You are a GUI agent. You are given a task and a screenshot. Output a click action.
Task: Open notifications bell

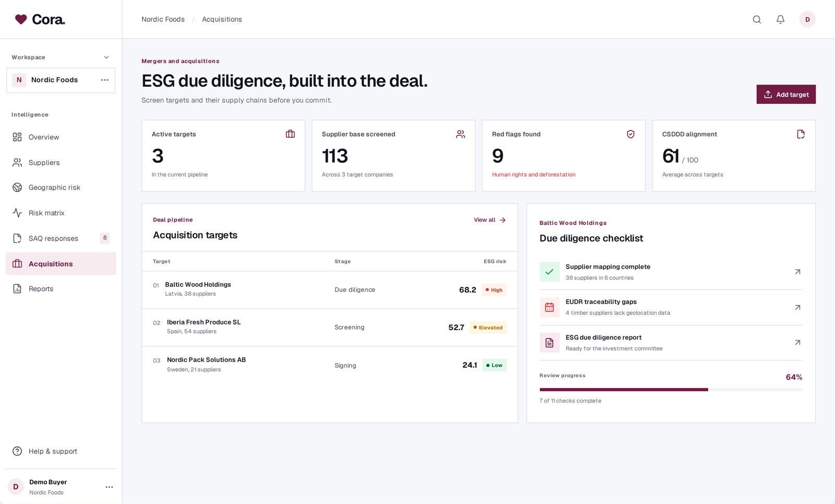pyautogui.click(x=780, y=19)
